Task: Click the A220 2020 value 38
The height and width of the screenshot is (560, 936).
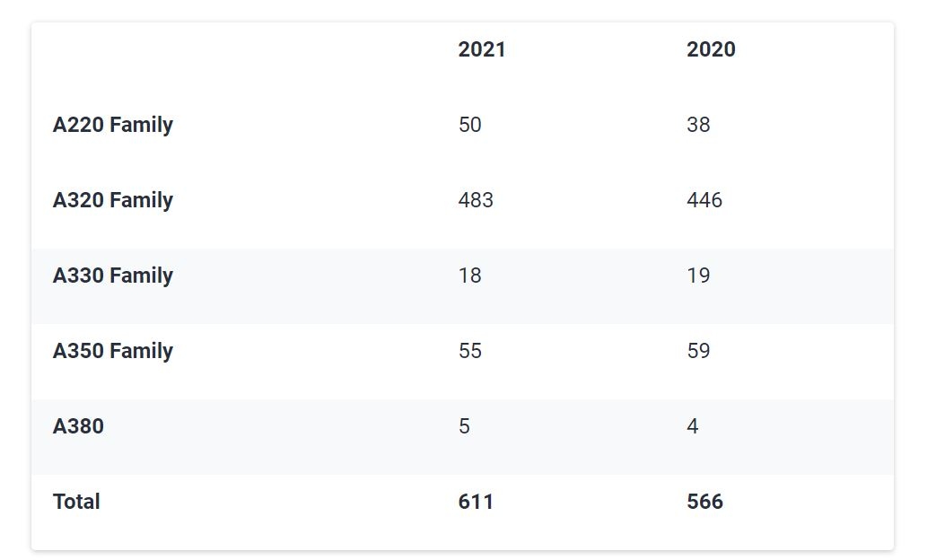Action: [698, 125]
